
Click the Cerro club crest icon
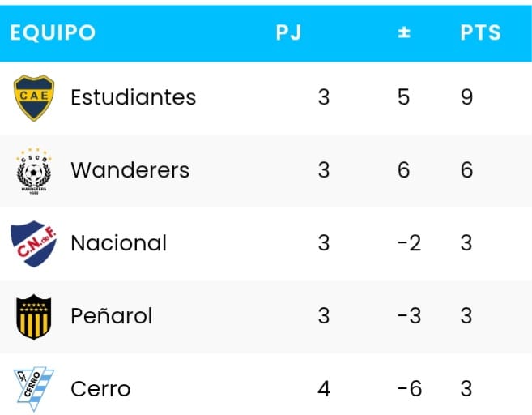[35, 388]
